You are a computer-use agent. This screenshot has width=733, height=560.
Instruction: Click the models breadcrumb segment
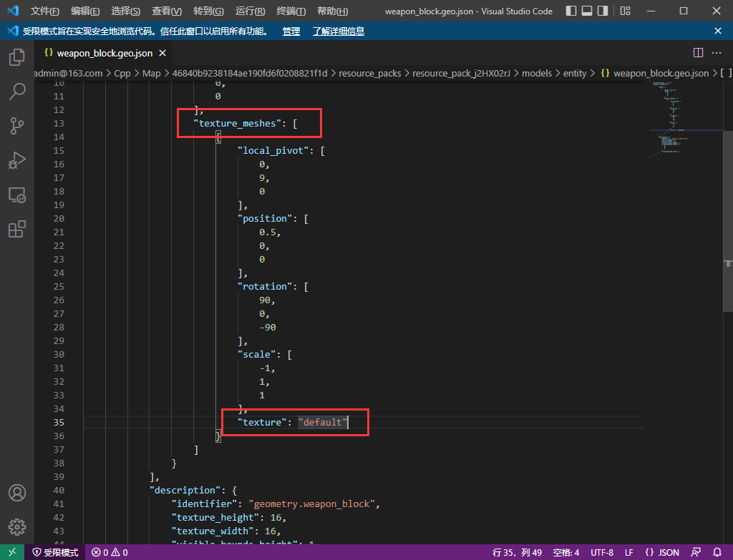[x=537, y=74]
